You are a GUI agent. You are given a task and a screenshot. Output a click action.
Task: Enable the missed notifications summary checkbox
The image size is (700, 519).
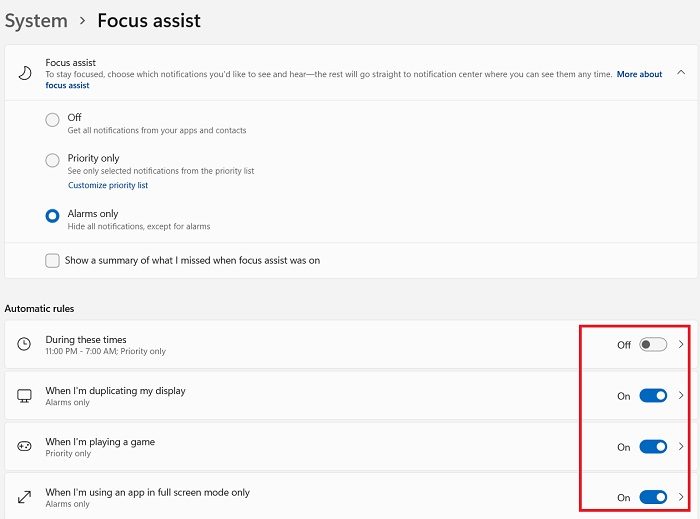(x=52, y=261)
